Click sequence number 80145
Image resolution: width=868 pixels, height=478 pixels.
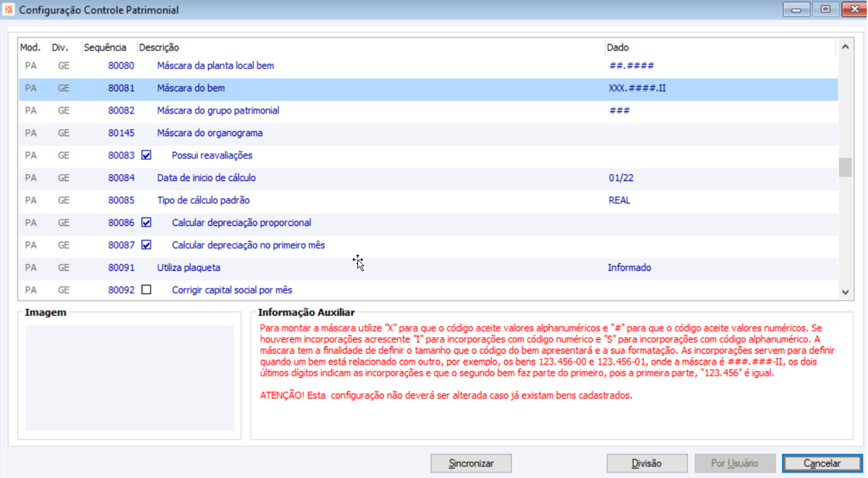(121, 133)
